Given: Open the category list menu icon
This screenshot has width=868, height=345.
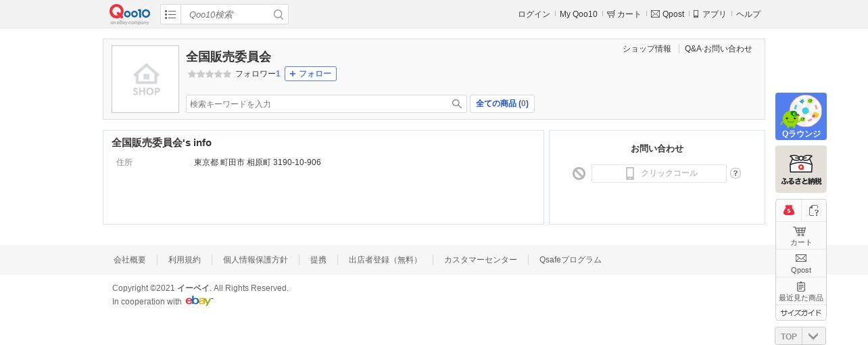Looking at the screenshot, I should pos(170,14).
